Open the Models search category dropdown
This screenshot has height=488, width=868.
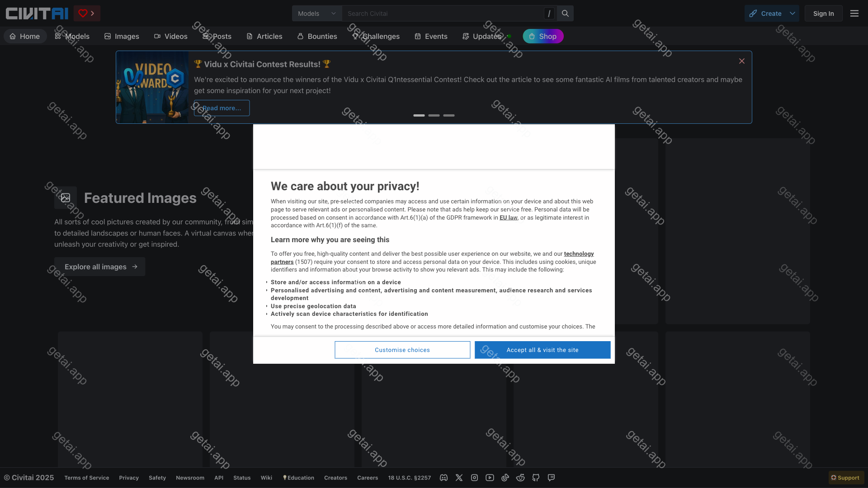[317, 14]
